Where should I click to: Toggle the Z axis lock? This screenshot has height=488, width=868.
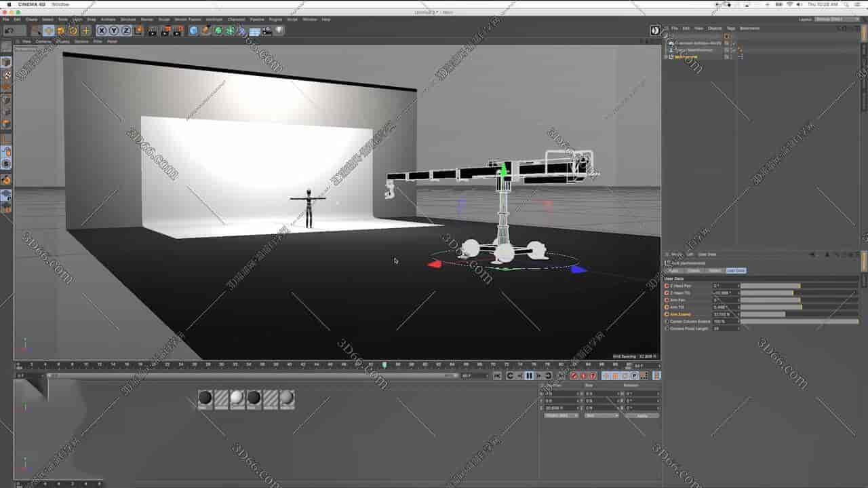(125, 31)
